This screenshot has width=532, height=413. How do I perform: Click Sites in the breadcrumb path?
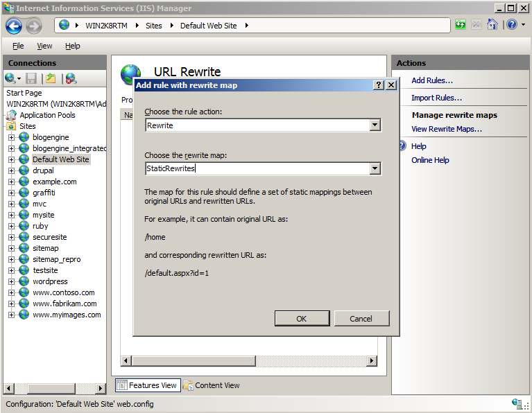pos(154,26)
